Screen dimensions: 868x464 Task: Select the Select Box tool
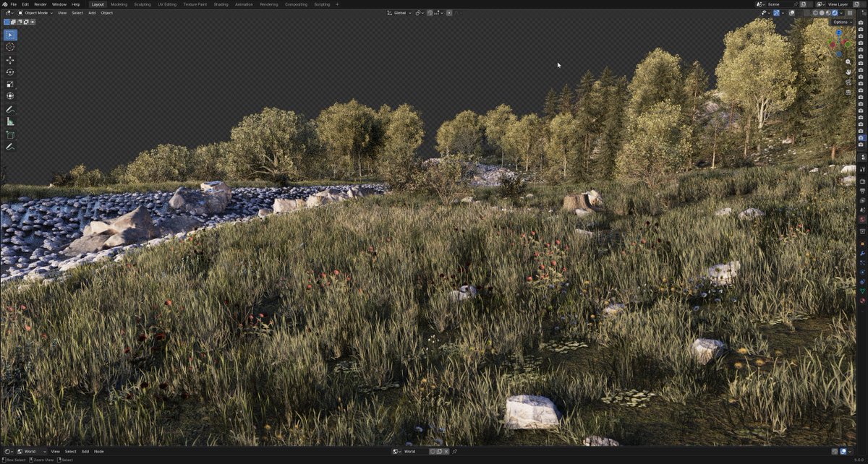[10, 35]
